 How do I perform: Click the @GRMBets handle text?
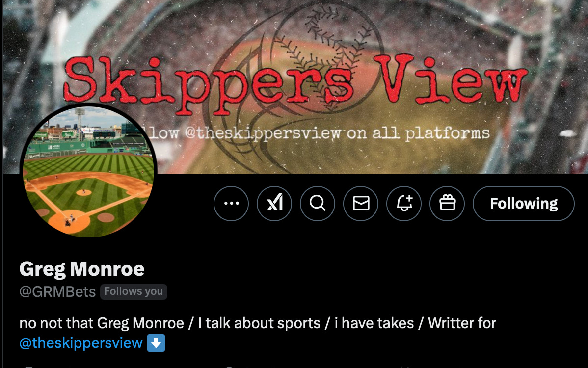click(x=57, y=291)
